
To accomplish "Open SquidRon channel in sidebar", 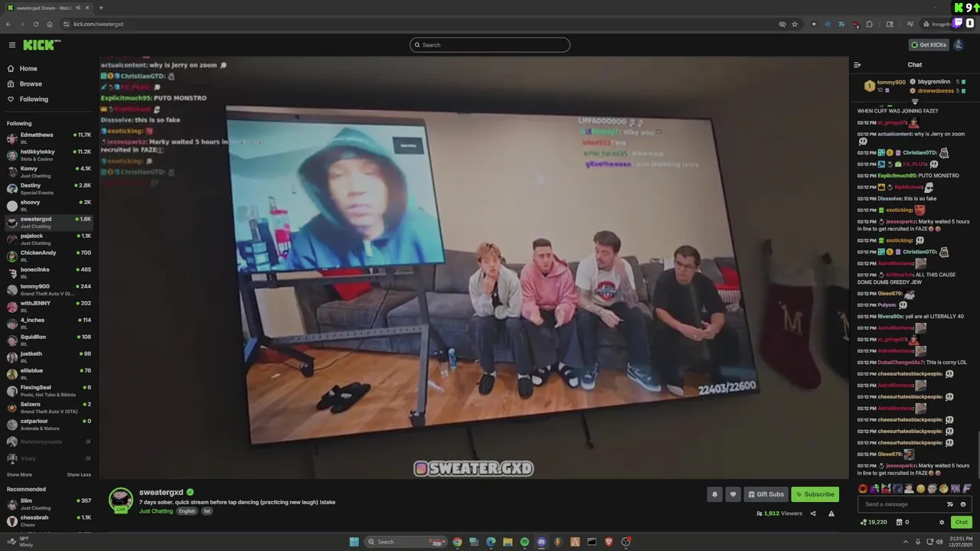I will 49,340.
